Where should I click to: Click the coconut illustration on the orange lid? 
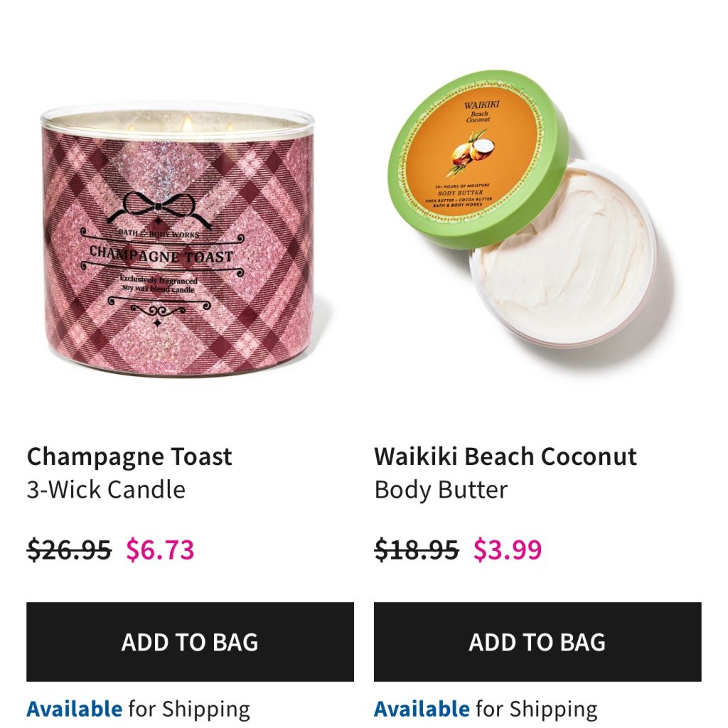pos(472,152)
